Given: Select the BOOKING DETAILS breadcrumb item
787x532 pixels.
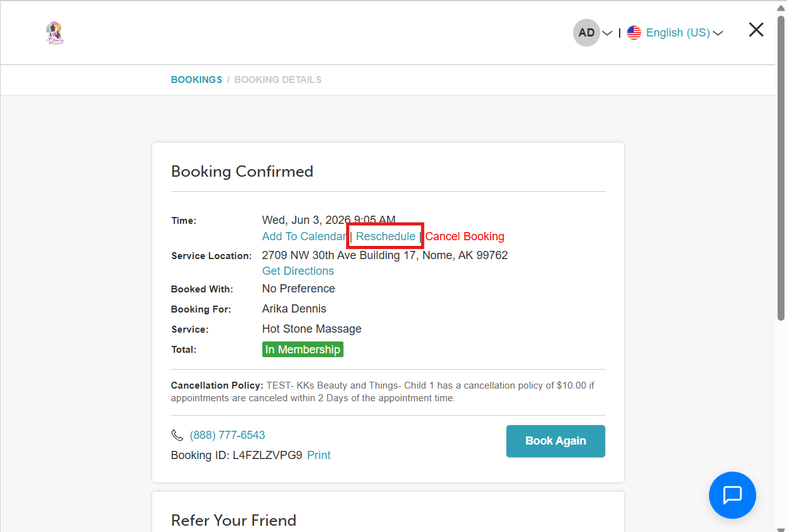Looking at the screenshot, I should point(278,80).
